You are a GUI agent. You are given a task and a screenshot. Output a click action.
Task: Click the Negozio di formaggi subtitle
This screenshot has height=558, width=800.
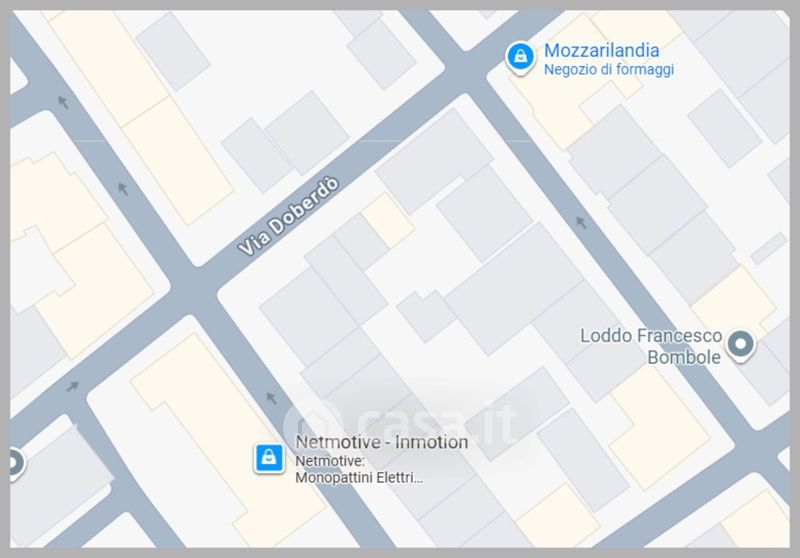[x=609, y=69]
